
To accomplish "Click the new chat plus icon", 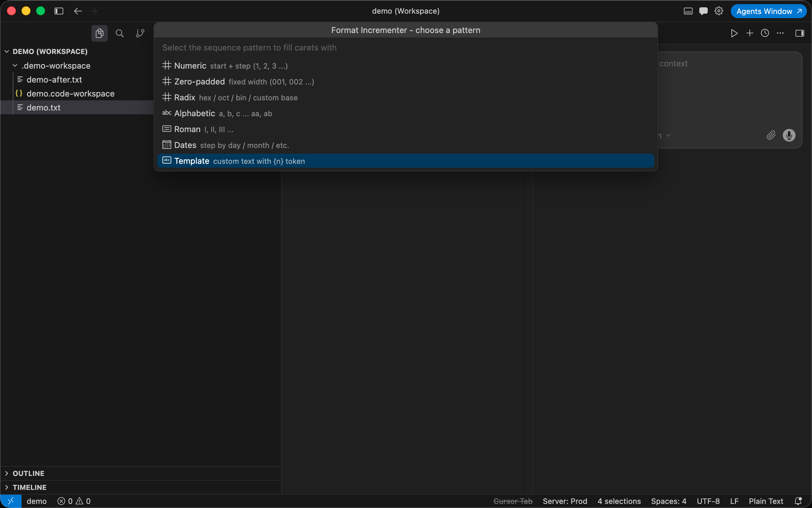I will tap(750, 33).
